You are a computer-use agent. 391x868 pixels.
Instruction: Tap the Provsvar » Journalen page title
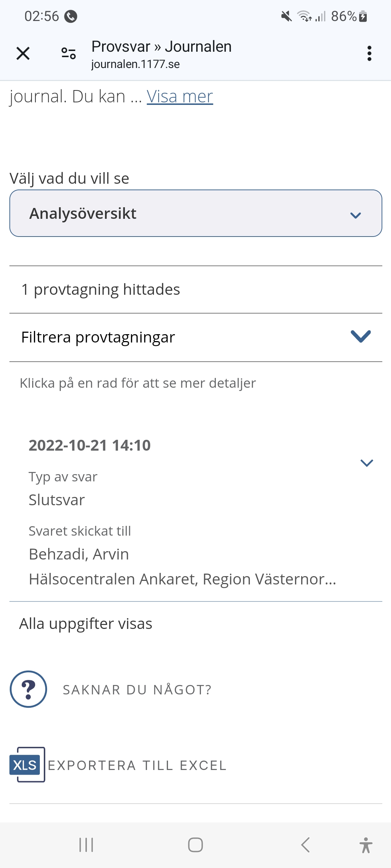point(161,47)
